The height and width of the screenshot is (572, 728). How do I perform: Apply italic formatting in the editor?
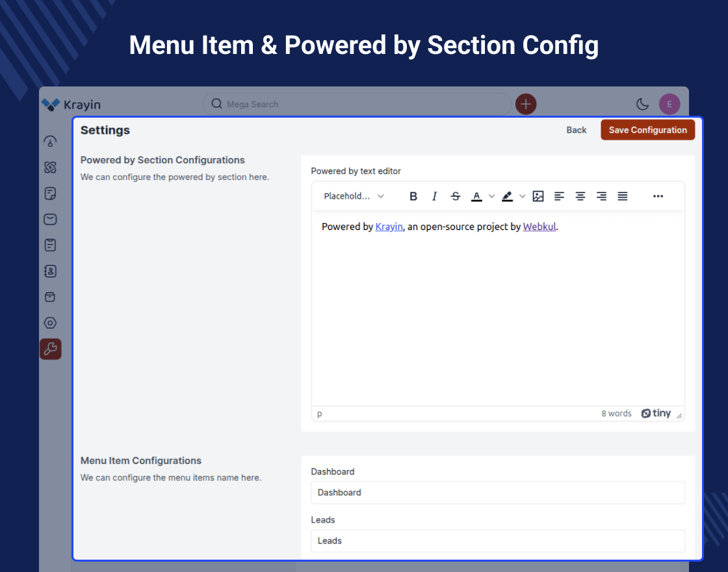pos(435,196)
